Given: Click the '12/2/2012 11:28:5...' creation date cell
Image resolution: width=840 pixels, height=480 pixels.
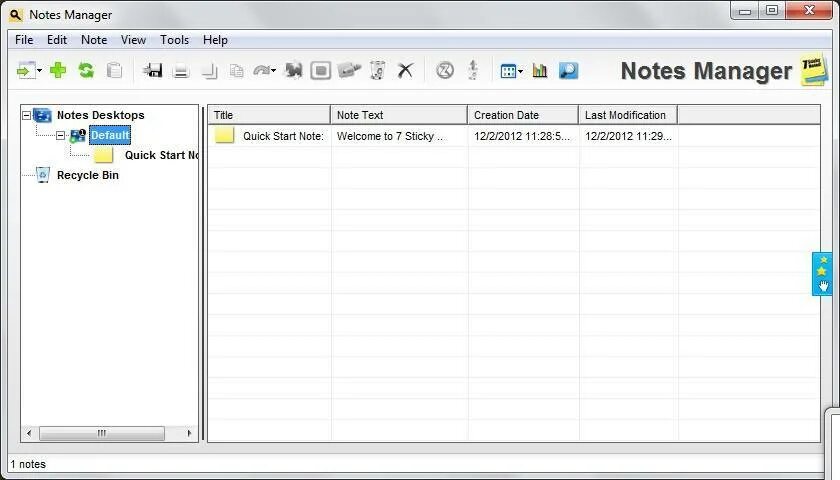Looking at the screenshot, I should tap(522, 136).
